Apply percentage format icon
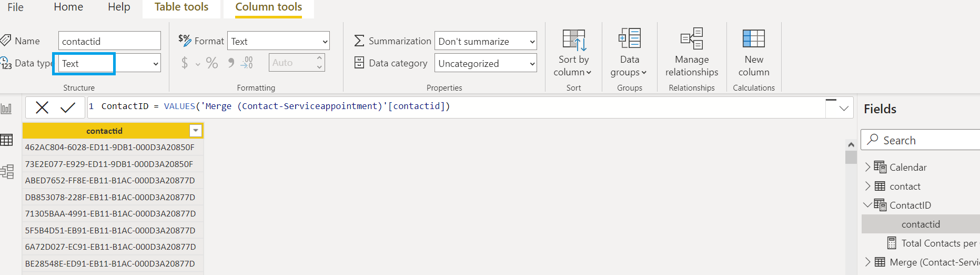Image resolution: width=980 pixels, height=275 pixels. point(212,63)
